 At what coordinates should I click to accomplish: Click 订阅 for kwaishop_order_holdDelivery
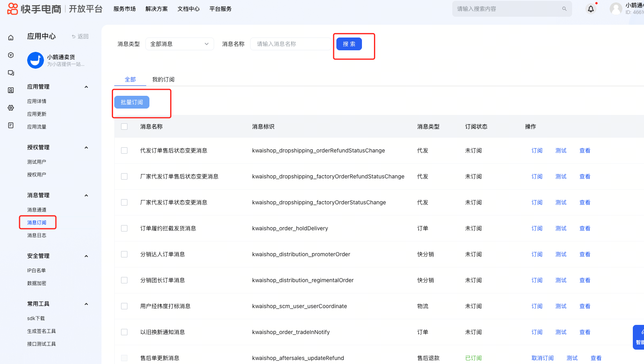point(537,228)
